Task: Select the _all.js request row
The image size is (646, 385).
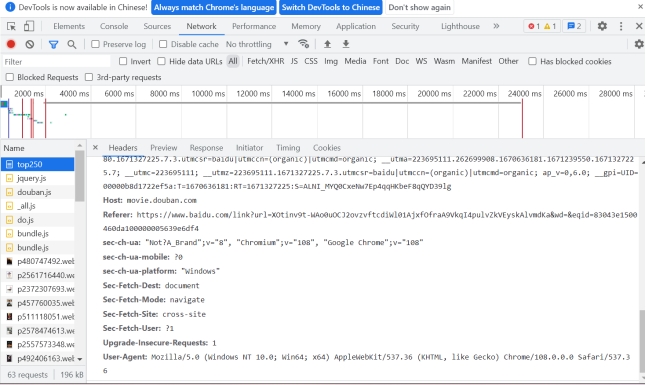Action: point(38,206)
